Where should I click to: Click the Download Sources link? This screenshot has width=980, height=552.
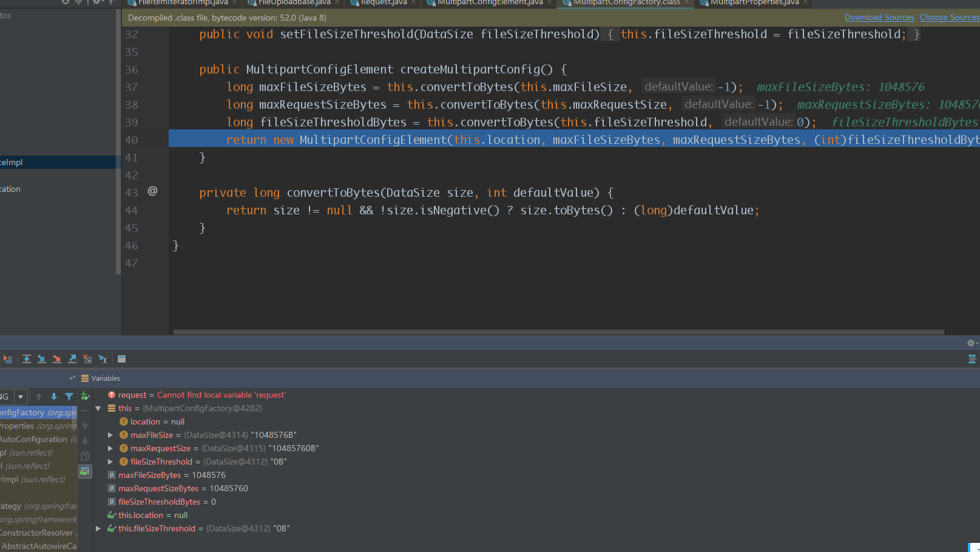[879, 17]
